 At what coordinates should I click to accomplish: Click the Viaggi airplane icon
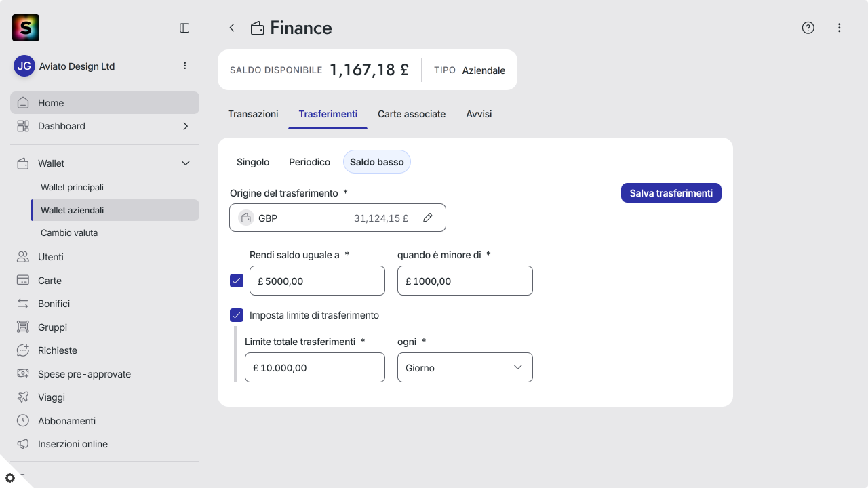point(23,397)
